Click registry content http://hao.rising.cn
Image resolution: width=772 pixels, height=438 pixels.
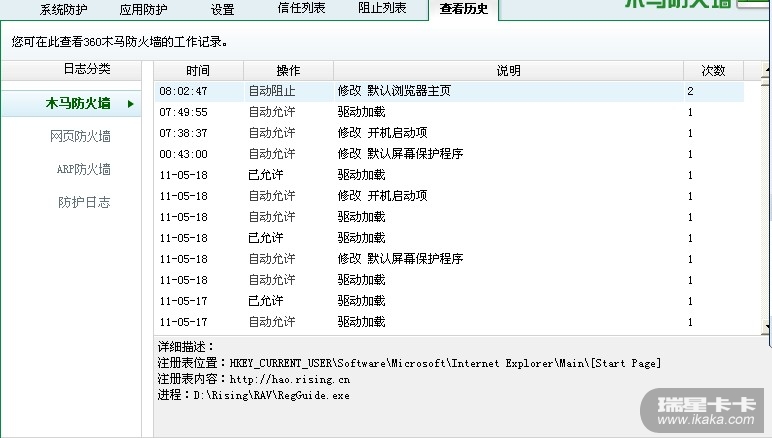pyautogui.click(x=290, y=379)
